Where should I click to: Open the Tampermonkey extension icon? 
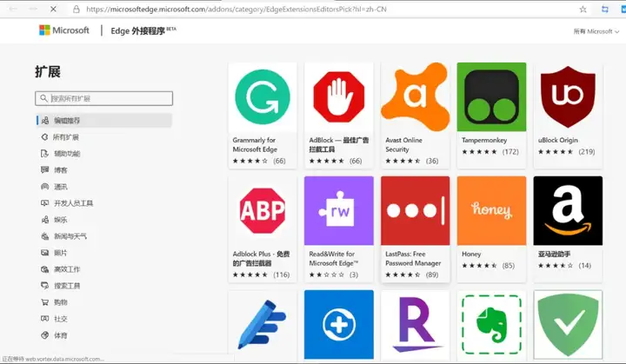(491, 97)
